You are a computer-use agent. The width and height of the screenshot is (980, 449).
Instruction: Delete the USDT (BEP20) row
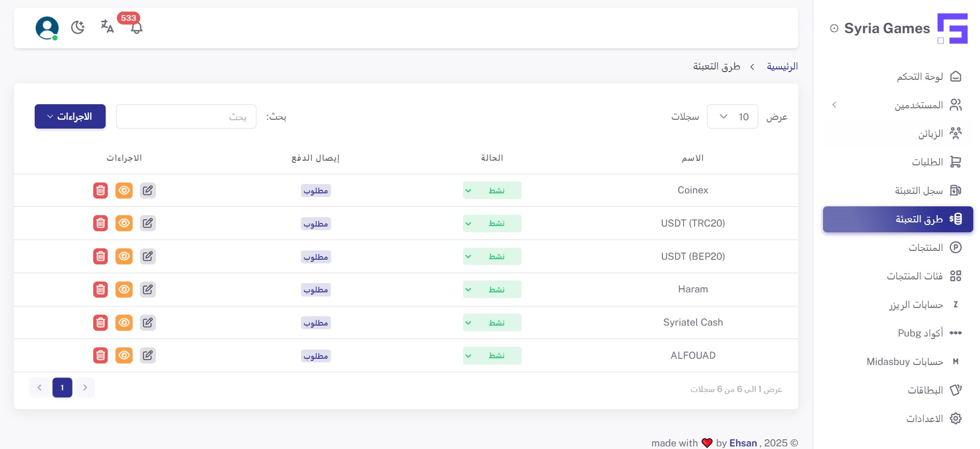(100, 256)
